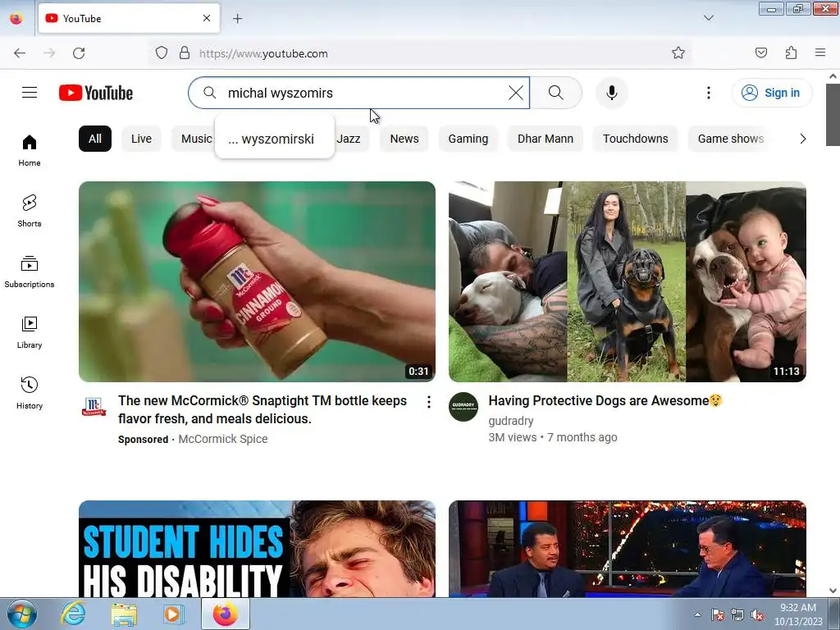Click the YouTube logo
840x630 pixels.
click(96, 93)
